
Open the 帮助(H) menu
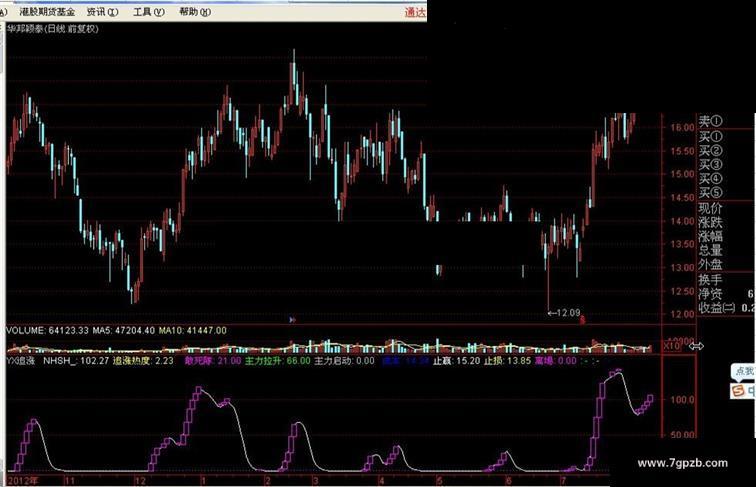pos(195,12)
